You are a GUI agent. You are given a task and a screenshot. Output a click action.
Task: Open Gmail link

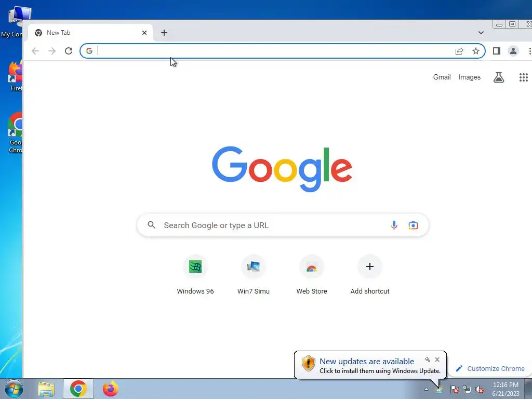click(x=442, y=77)
